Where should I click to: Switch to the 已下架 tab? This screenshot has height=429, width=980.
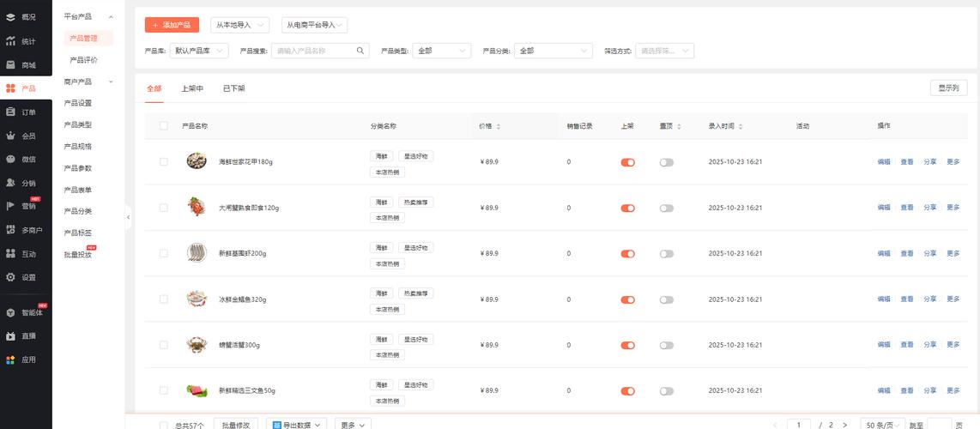[233, 88]
